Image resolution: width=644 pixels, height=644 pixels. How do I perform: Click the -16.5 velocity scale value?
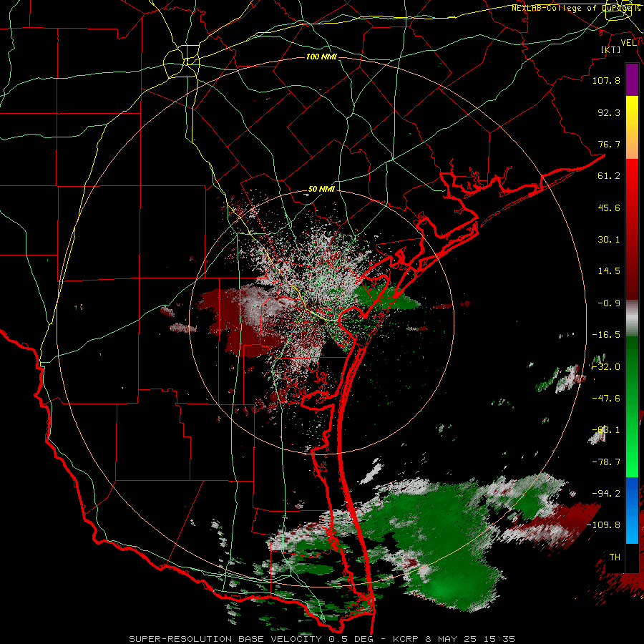(x=606, y=335)
